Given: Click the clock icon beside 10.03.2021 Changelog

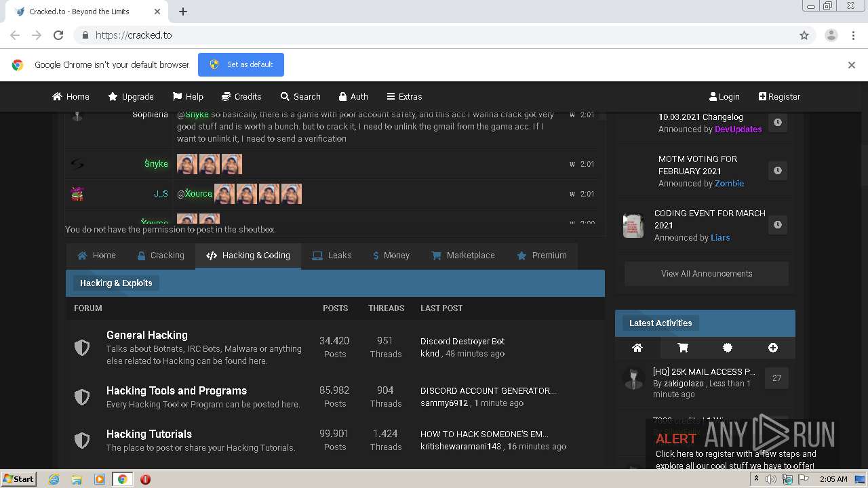Looking at the screenshot, I should point(778,123).
